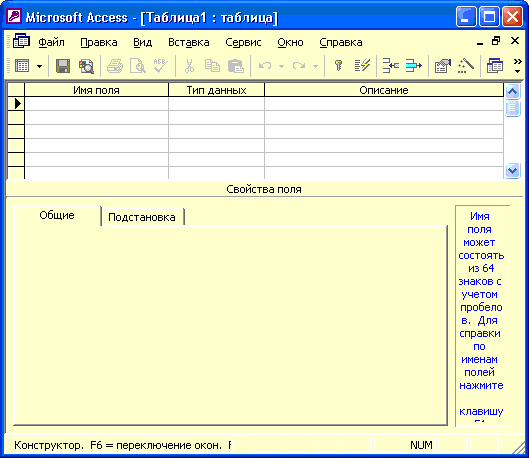
Task: Click the Build wand icon
Action: coord(466,65)
